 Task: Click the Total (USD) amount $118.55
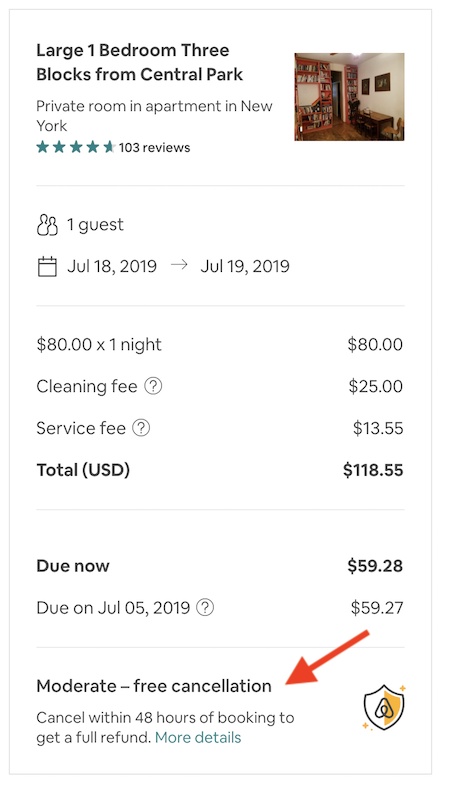pyautogui.click(x=373, y=470)
